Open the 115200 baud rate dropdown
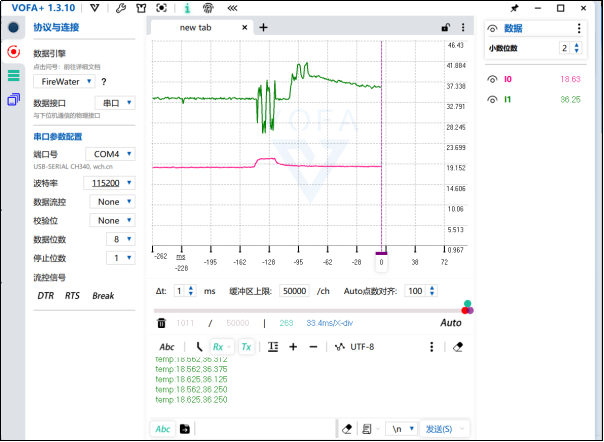This screenshot has height=442, width=604. click(108, 183)
